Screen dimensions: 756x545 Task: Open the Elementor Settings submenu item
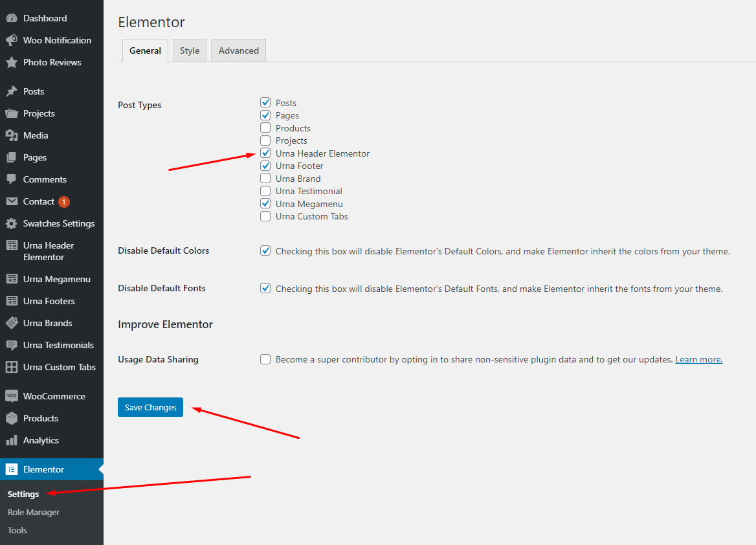coord(23,495)
